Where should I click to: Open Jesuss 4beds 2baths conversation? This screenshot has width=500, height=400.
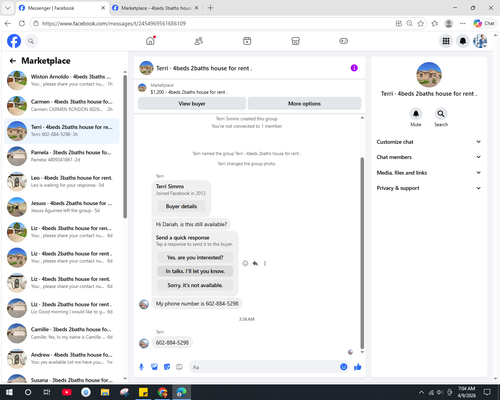62,207
